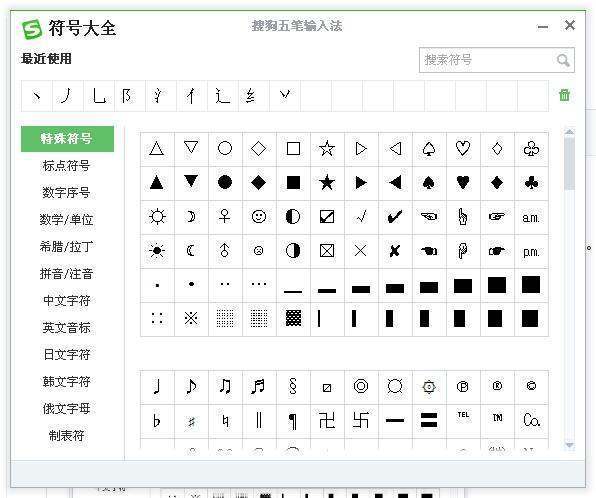Insert the hollow five-pointed star symbol
This screenshot has width=596, height=498.
[327, 149]
